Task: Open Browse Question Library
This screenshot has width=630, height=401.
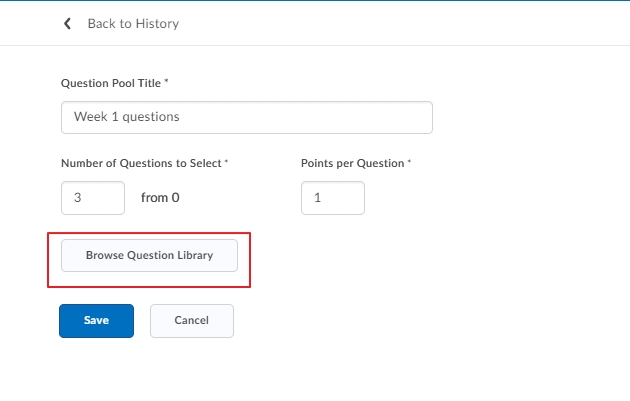Action: (x=149, y=256)
